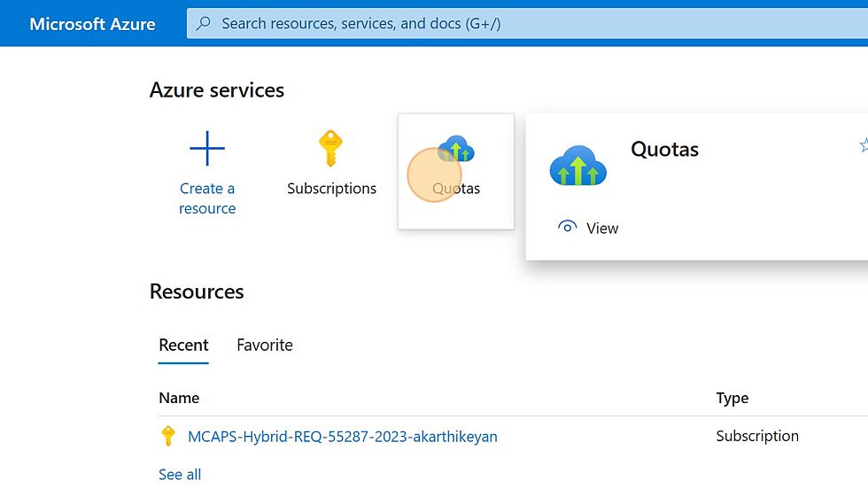Click the Microsoft Azure home title
The image size is (868, 489).
coord(92,24)
